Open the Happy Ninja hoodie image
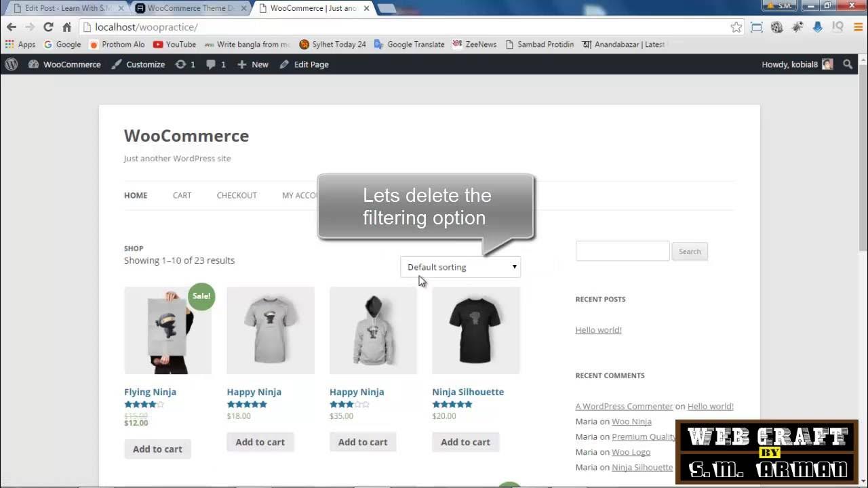 (373, 330)
